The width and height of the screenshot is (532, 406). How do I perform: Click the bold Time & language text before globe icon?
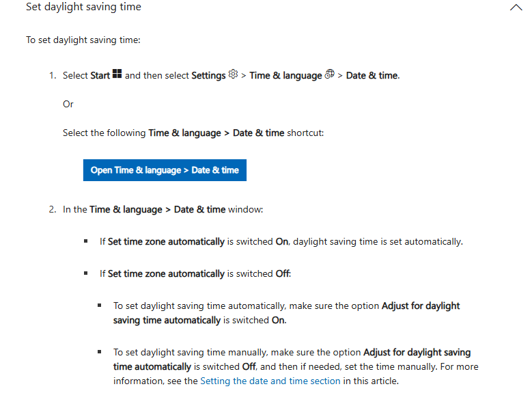tap(285, 75)
